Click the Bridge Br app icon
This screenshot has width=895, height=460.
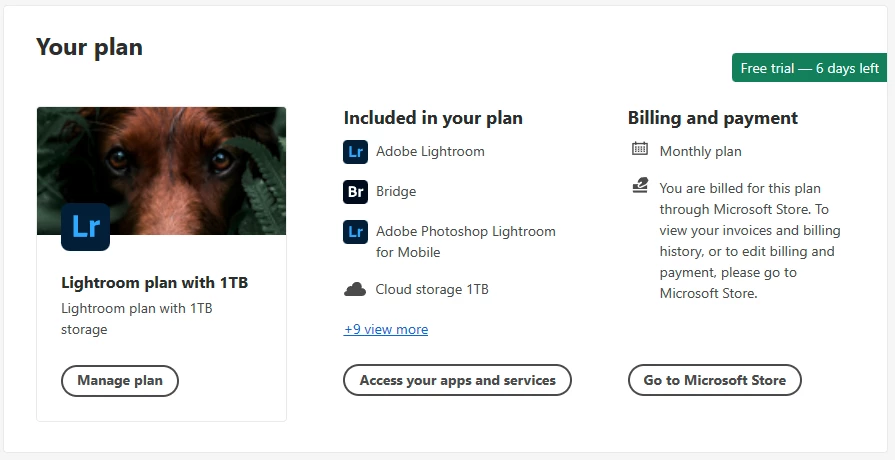point(355,191)
